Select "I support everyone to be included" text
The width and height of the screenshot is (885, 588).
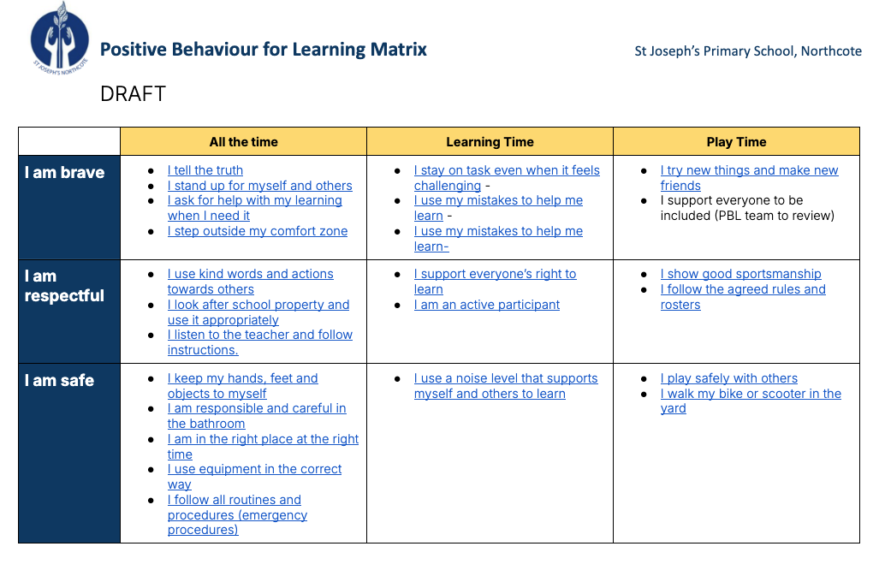click(747, 208)
